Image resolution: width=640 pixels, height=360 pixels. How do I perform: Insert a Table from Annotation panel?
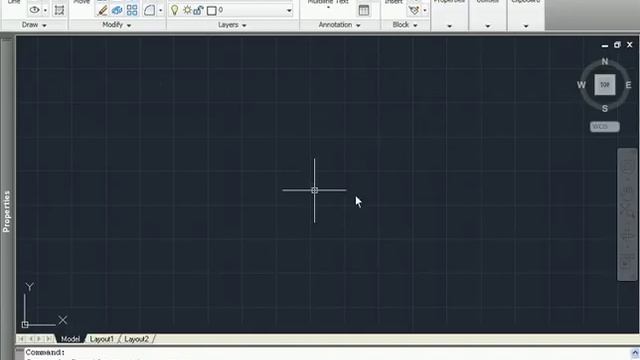click(x=364, y=10)
